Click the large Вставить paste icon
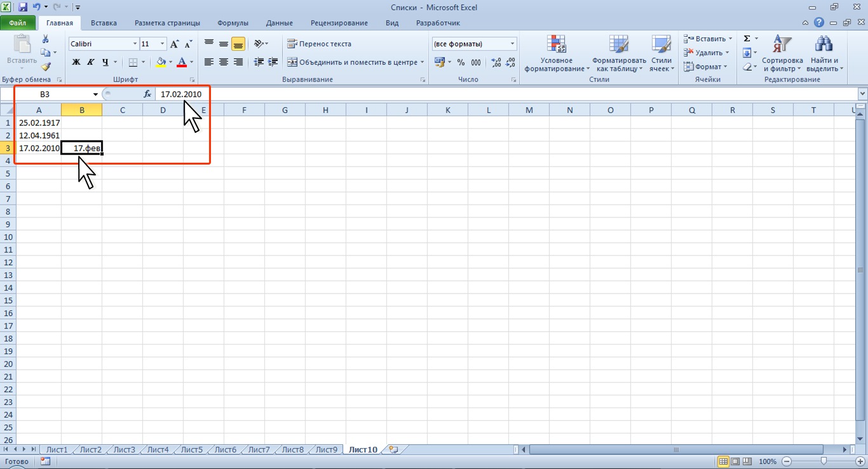 point(22,44)
